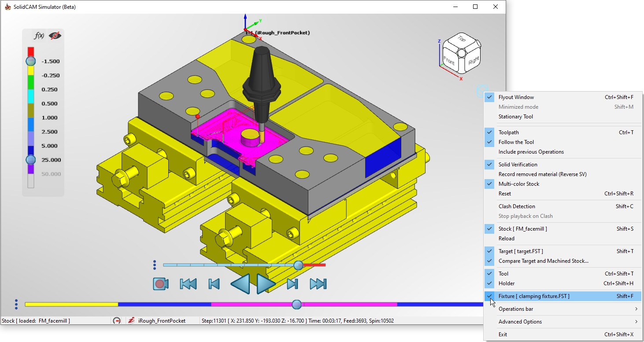Select Include previous Operations entry

tap(563, 152)
